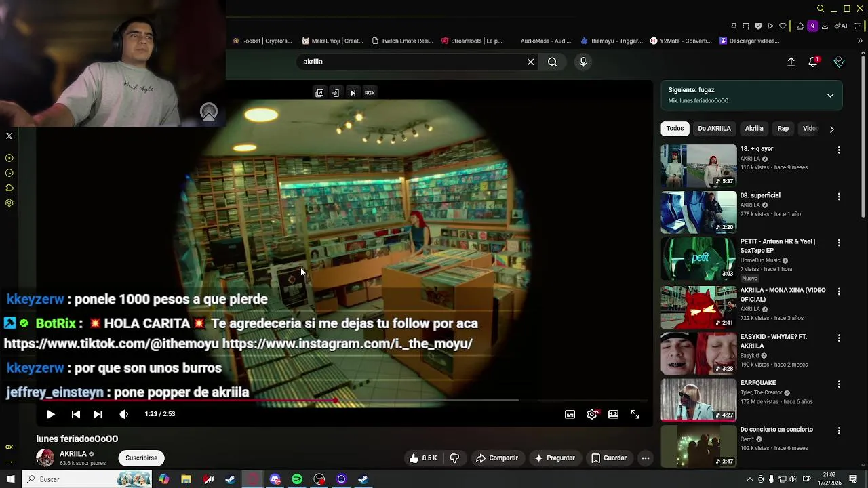This screenshot has width=868, height=488.
Task: Show more filter chips with right arrow
Action: (x=832, y=129)
